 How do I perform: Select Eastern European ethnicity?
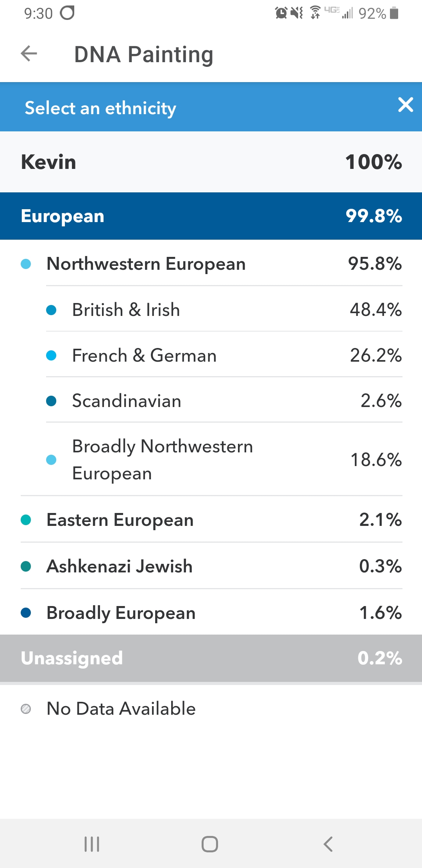[x=211, y=520]
